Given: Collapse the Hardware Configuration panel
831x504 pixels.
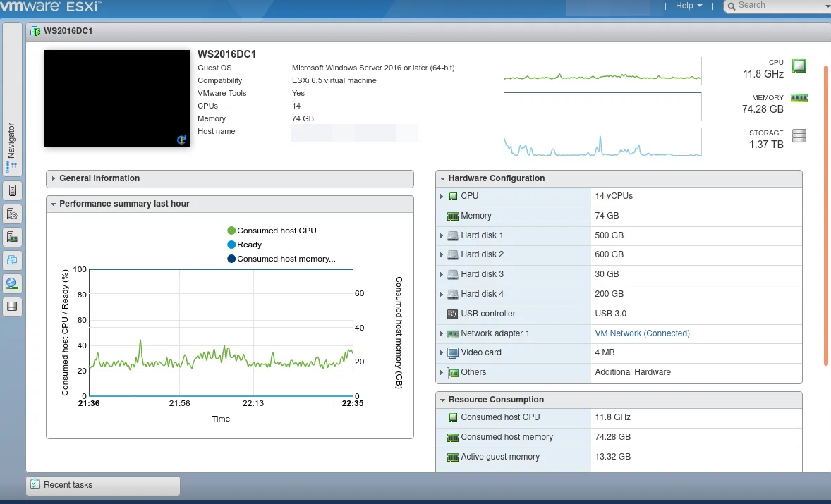Looking at the screenshot, I should [x=619, y=178].
